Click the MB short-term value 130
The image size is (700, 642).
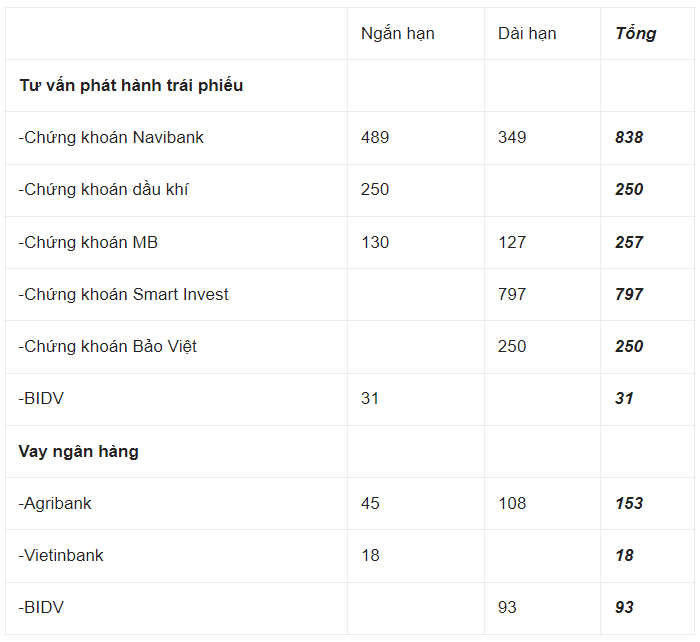[x=375, y=242]
